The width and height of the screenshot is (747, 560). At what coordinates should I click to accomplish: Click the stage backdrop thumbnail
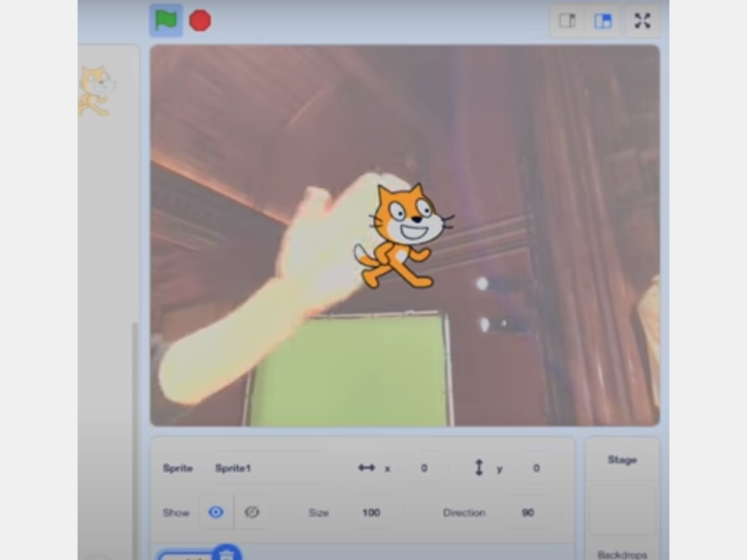pyautogui.click(x=622, y=512)
